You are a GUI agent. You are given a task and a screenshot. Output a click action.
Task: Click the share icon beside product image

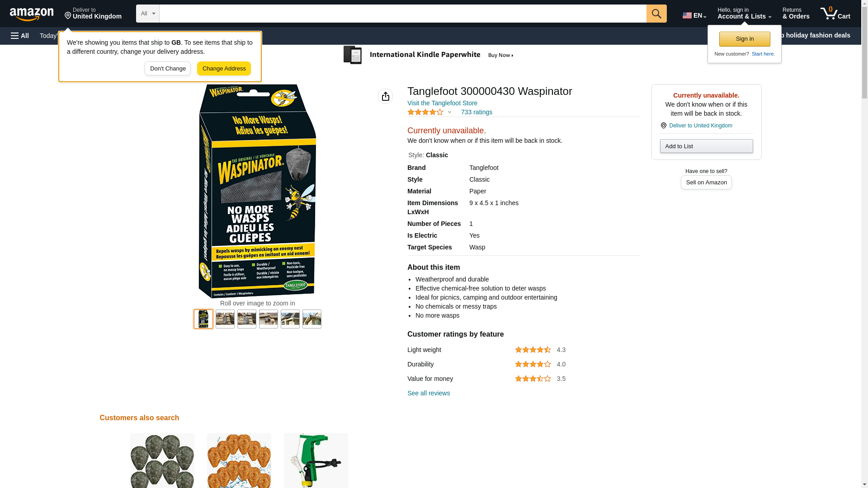pyautogui.click(x=385, y=96)
